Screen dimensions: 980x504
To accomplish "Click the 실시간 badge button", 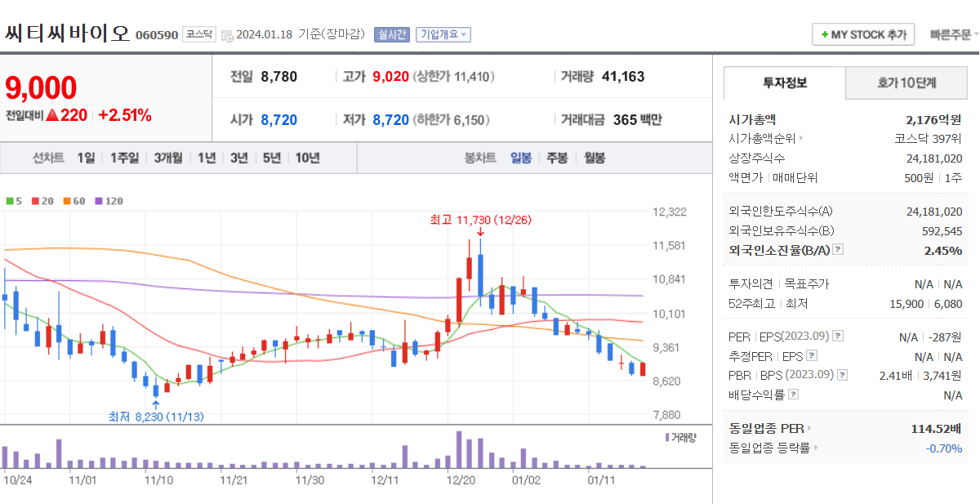I will pyautogui.click(x=391, y=34).
